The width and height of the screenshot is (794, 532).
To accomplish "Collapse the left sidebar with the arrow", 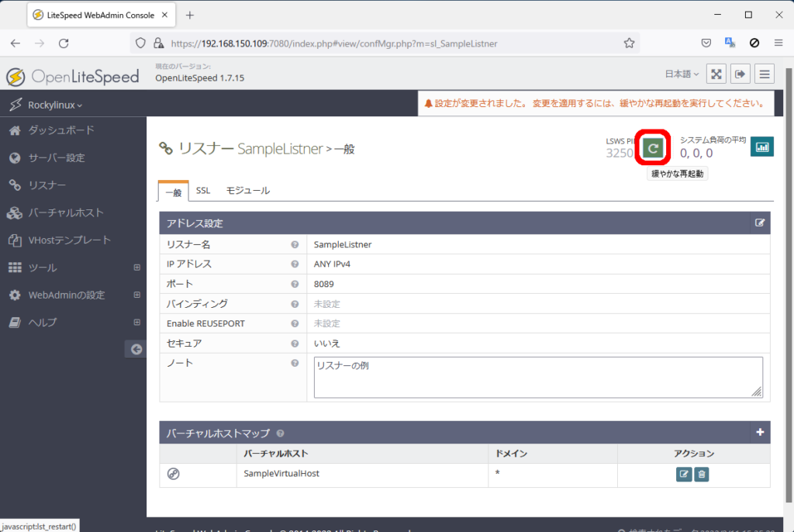I will click(136, 350).
